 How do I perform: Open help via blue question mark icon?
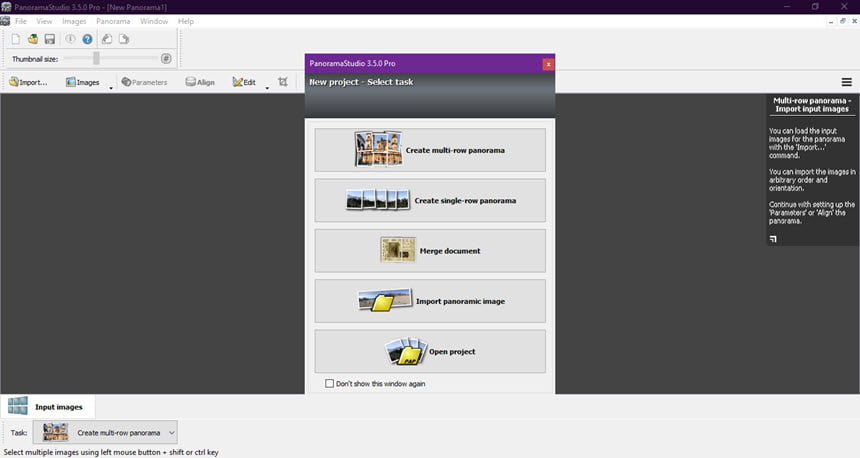(87, 39)
